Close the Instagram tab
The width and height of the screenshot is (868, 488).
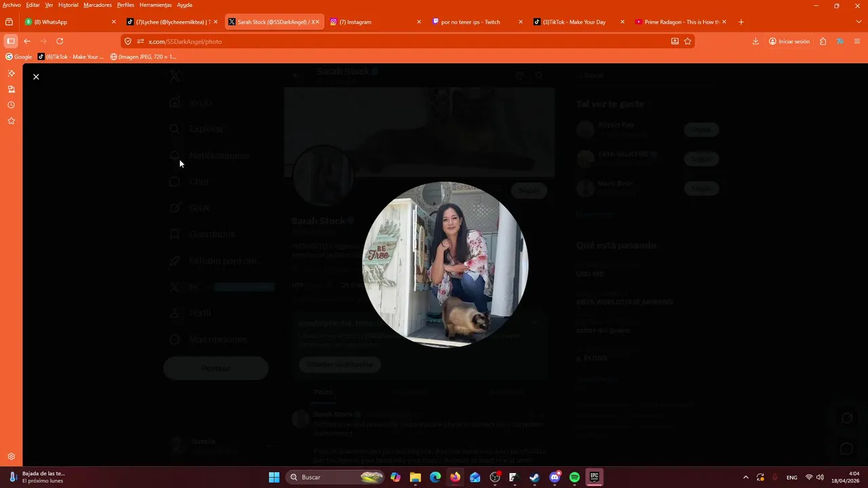click(419, 22)
